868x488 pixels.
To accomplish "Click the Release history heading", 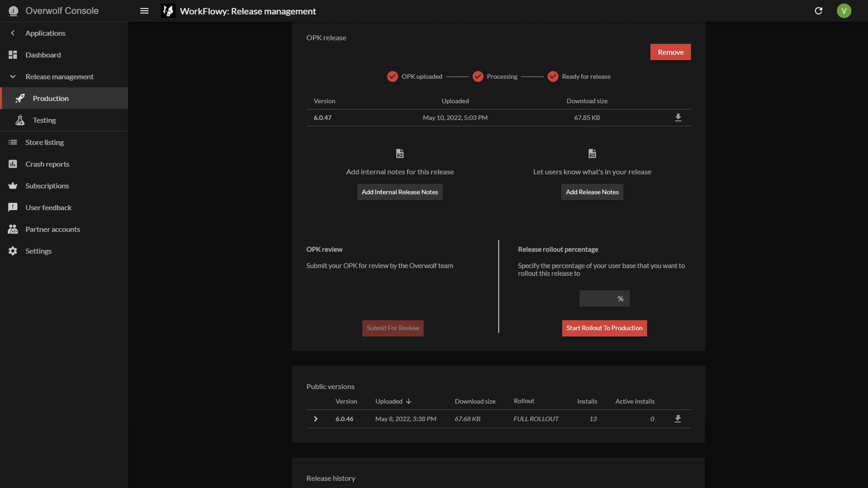I will (x=331, y=478).
